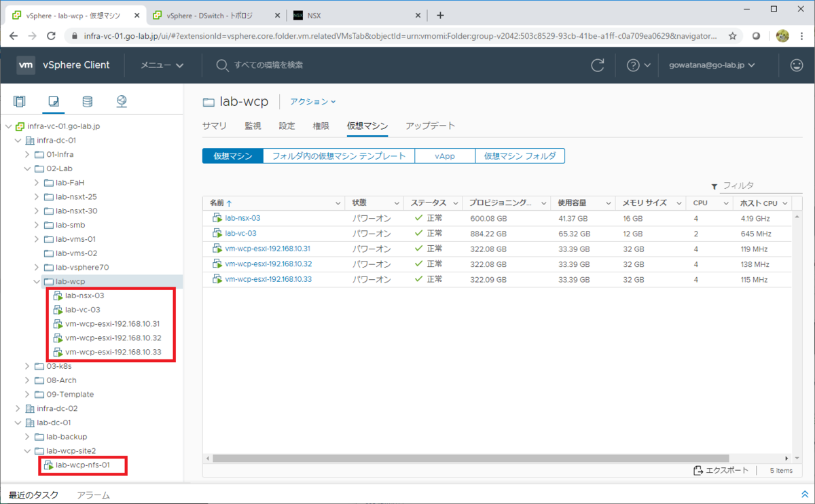Collapse the infra-dc-01 datacenter node

point(18,141)
